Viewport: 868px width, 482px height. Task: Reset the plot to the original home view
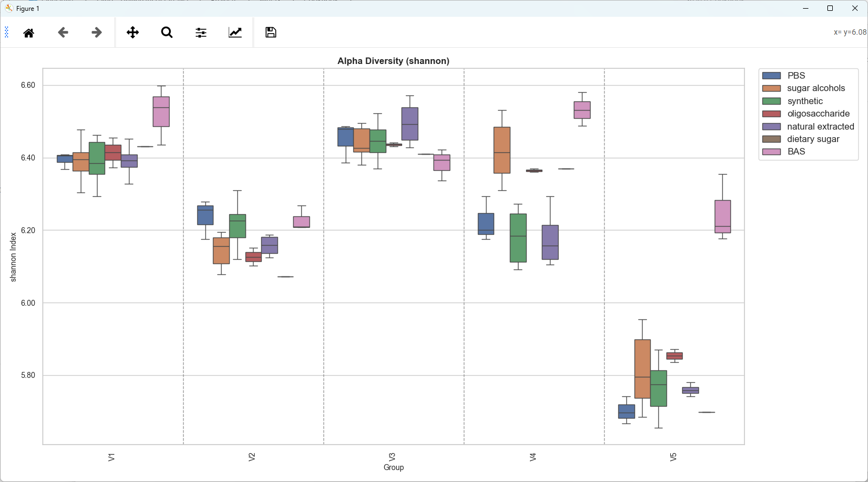[x=29, y=33]
